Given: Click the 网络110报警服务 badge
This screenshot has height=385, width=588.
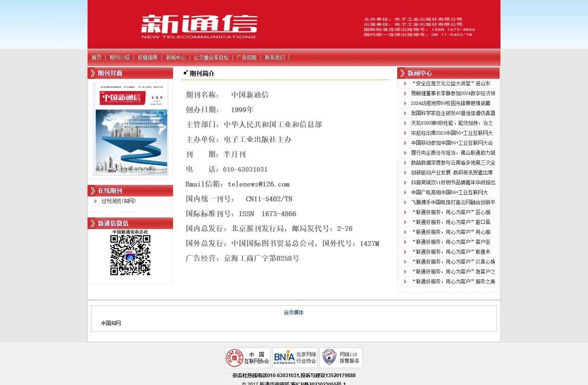Looking at the screenshot, I should tap(341, 358).
